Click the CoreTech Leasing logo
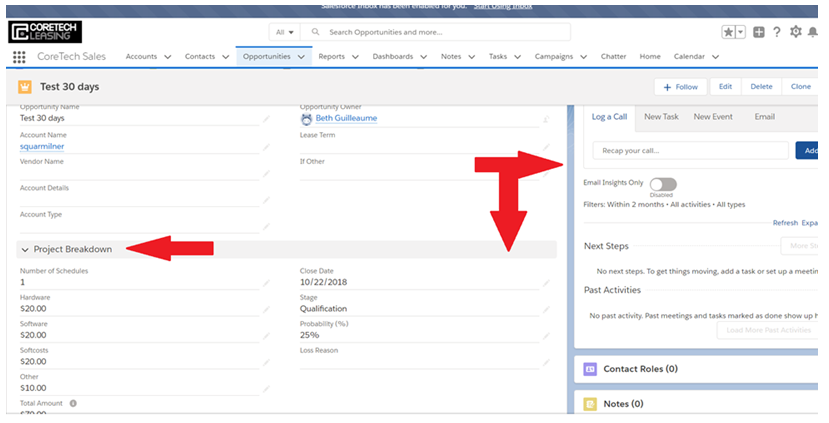This screenshot has width=829, height=423. 44,32
